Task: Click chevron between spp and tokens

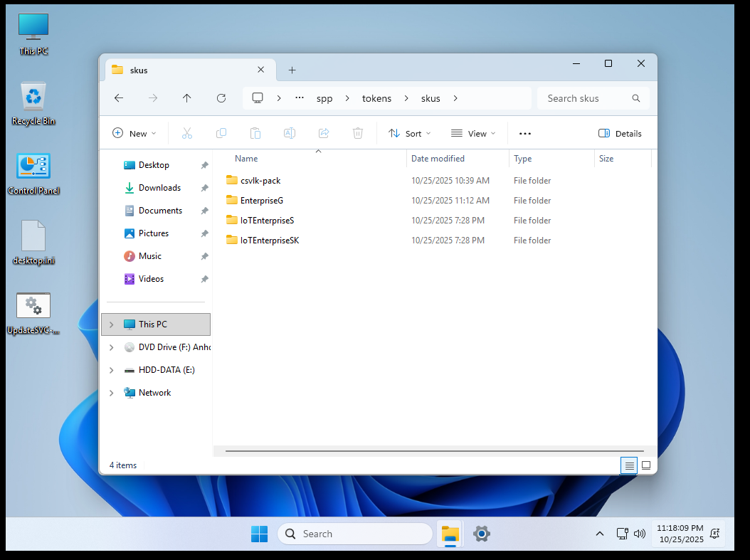Action: (x=347, y=98)
